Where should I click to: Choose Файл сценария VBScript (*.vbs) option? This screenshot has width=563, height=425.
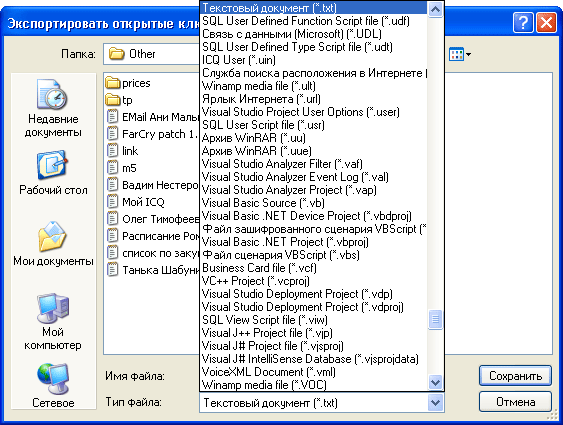(x=313, y=255)
